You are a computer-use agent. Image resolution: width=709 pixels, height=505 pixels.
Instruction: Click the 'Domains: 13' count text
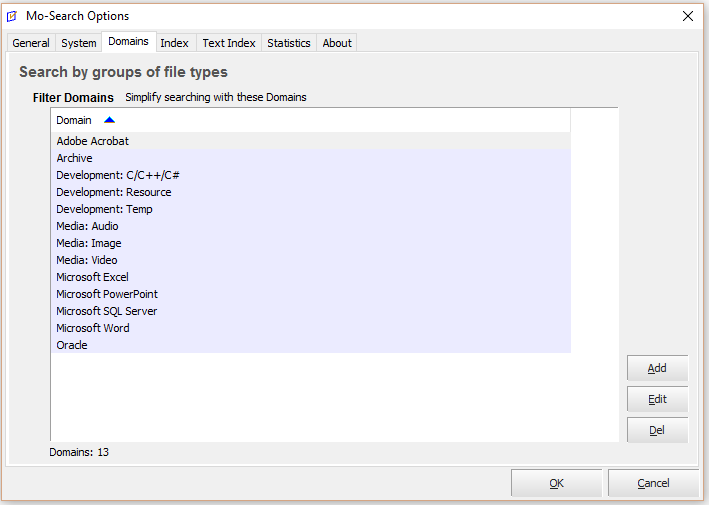click(79, 452)
